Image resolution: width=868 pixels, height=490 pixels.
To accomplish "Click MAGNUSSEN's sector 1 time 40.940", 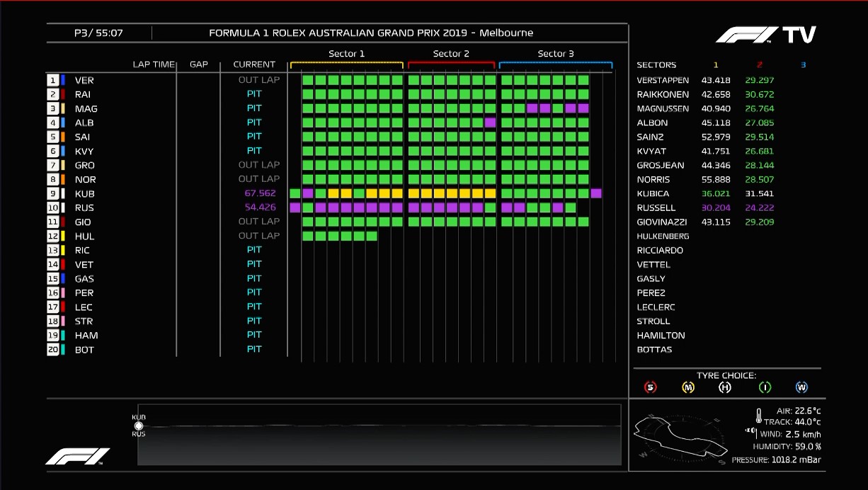I will [716, 109].
